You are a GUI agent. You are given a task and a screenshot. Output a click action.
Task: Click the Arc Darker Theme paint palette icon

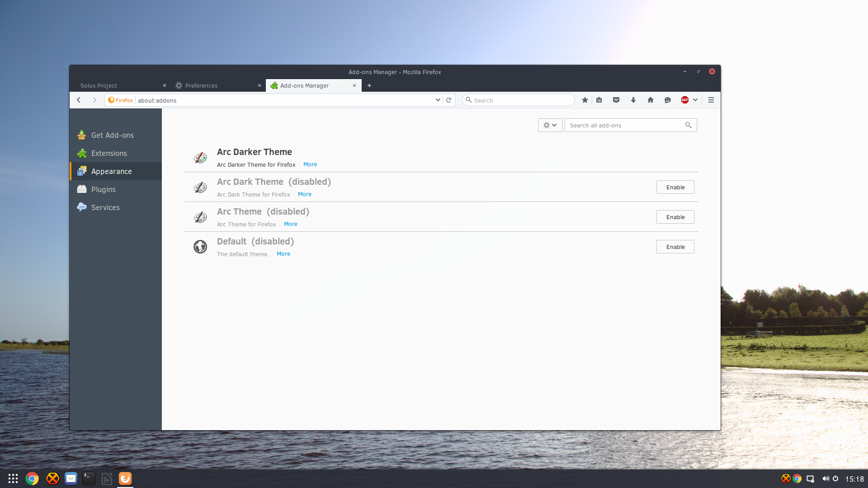point(200,157)
